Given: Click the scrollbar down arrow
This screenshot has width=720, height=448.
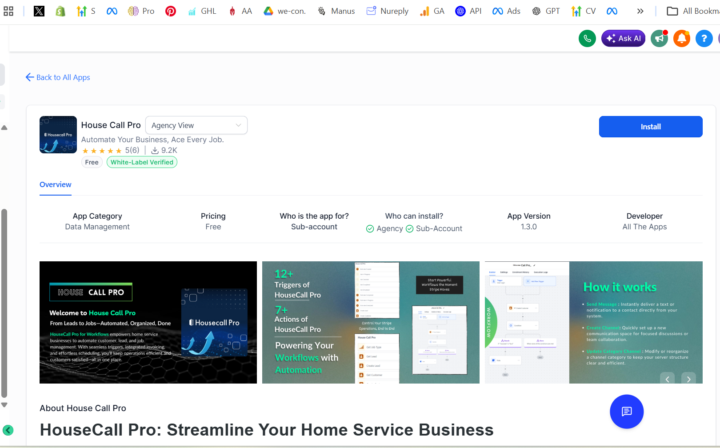Looking at the screenshot, I should (x=4, y=405).
